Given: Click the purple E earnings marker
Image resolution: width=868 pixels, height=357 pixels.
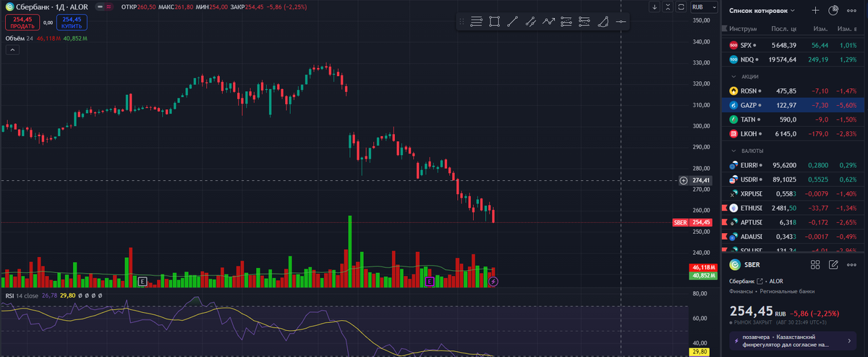Looking at the screenshot, I should 430,281.
